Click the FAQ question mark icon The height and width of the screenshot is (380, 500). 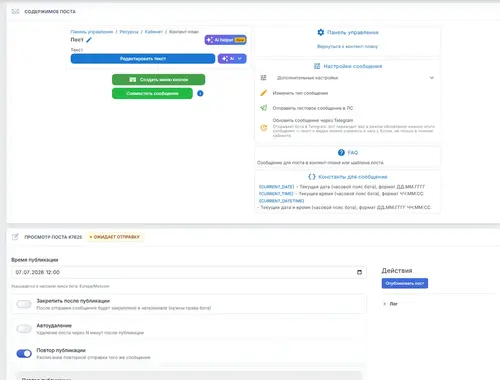(x=341, y=153)
